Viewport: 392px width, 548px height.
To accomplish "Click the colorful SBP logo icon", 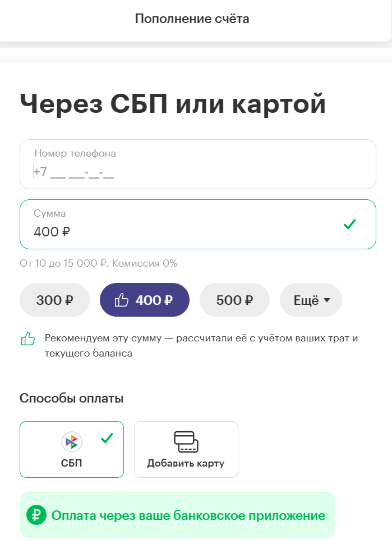I will pyautogui.click(x=70, y=442).
